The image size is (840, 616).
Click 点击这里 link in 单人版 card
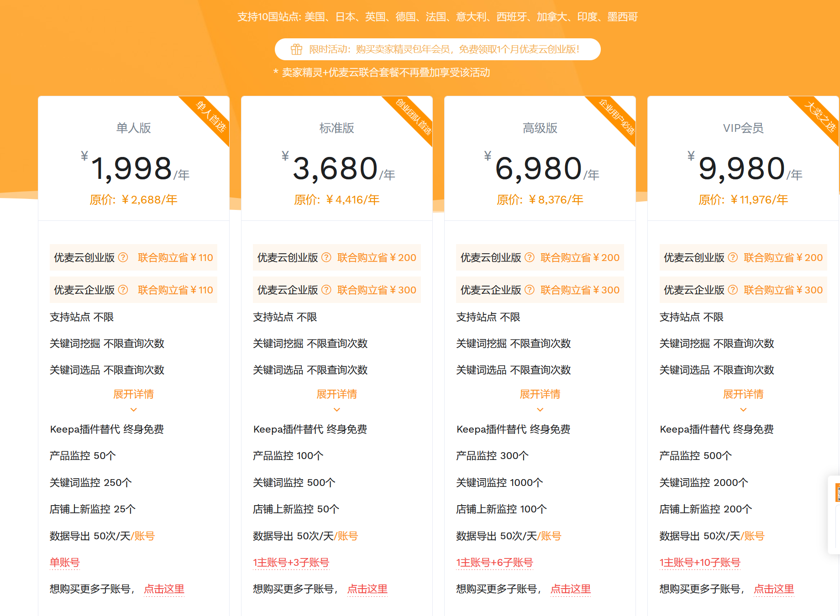[x=164, y=589]
